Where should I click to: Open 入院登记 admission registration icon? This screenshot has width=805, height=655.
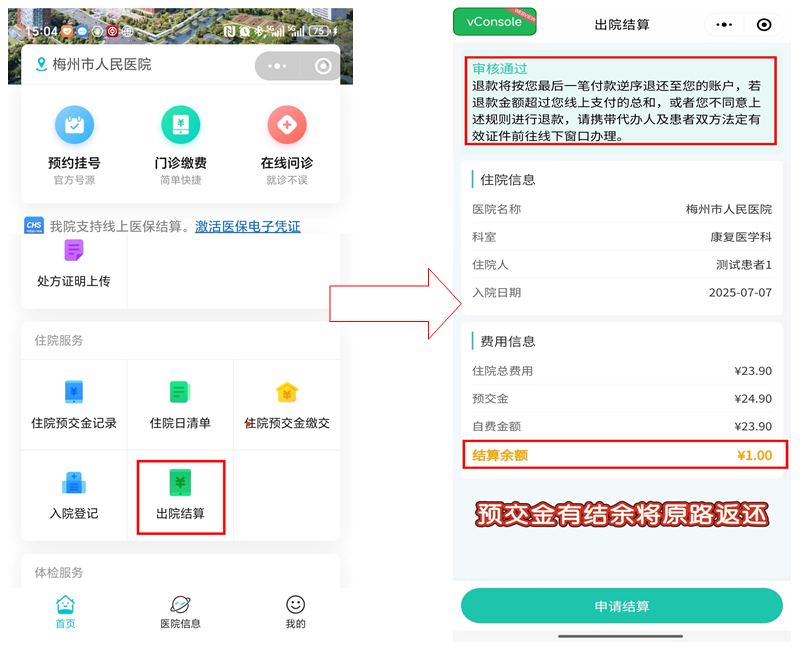tap(74, 484)
